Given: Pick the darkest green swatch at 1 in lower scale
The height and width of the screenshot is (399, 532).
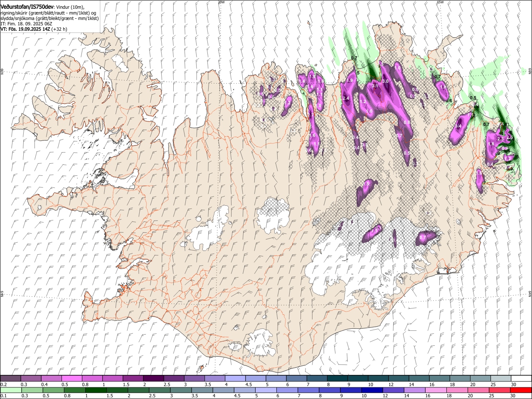Looking at the screenshot, I should [96, 390].
